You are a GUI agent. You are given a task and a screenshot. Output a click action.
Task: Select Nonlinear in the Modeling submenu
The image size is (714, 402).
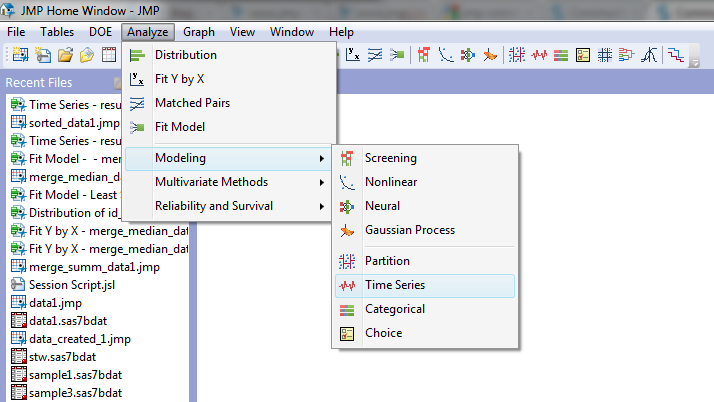tap(425, 182)
